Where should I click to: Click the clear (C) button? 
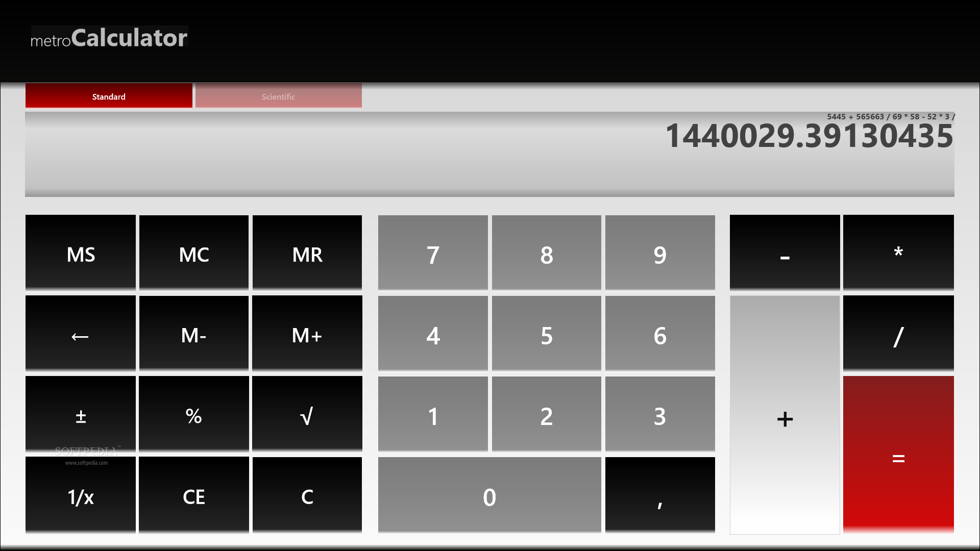pyautogui.click(x=308, y=496)
